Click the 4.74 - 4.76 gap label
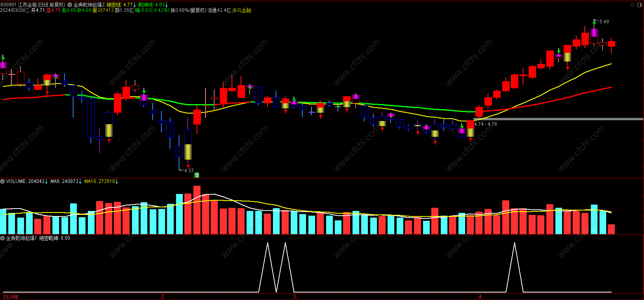This screenshot has height=300, width=644. [x=486, y=124]
